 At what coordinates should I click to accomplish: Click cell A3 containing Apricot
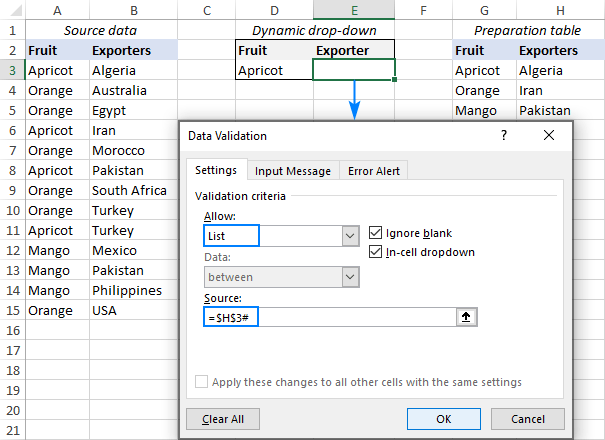pyautogui.click(x=57, y=70)
